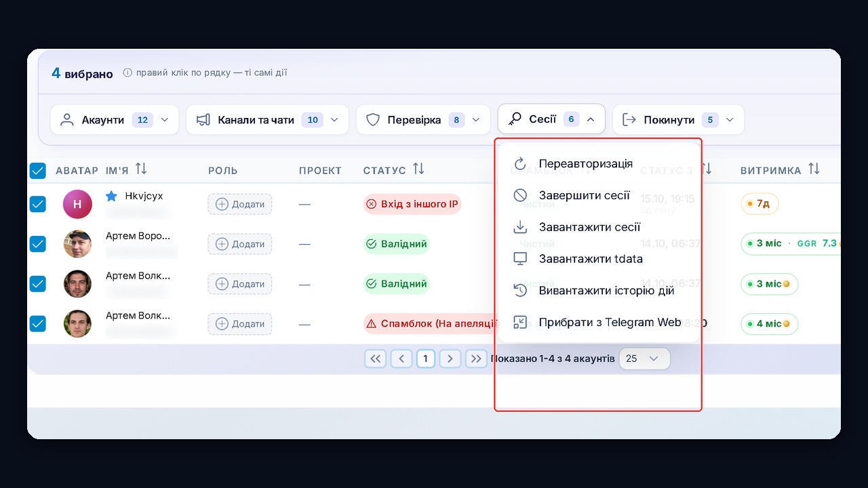Click the download arrow icon beside Завантажити сесії
The width and height of the screenshot is (868, 488).
pyautogui.click(x=520, y=227)
